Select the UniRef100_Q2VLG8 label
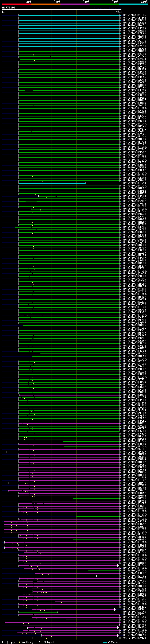 135,237
